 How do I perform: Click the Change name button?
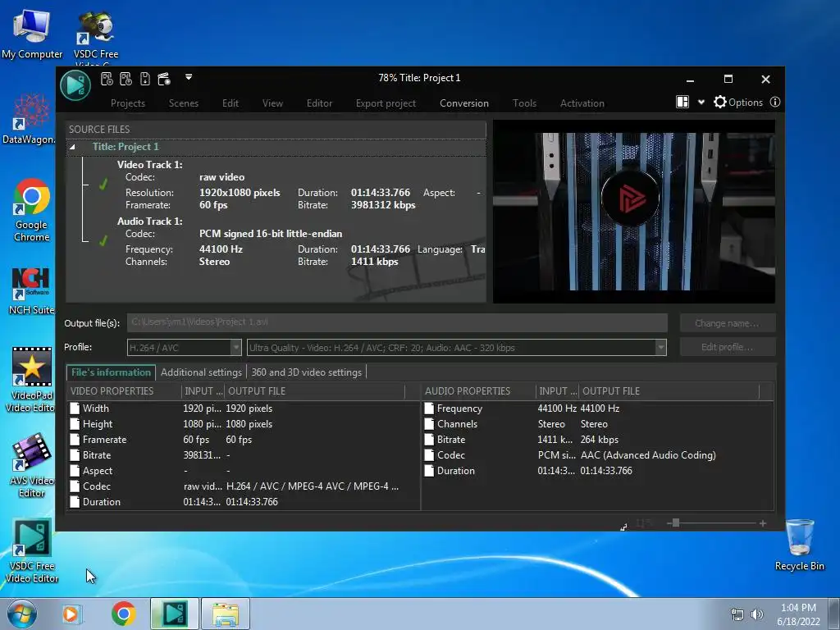point(727,323)
